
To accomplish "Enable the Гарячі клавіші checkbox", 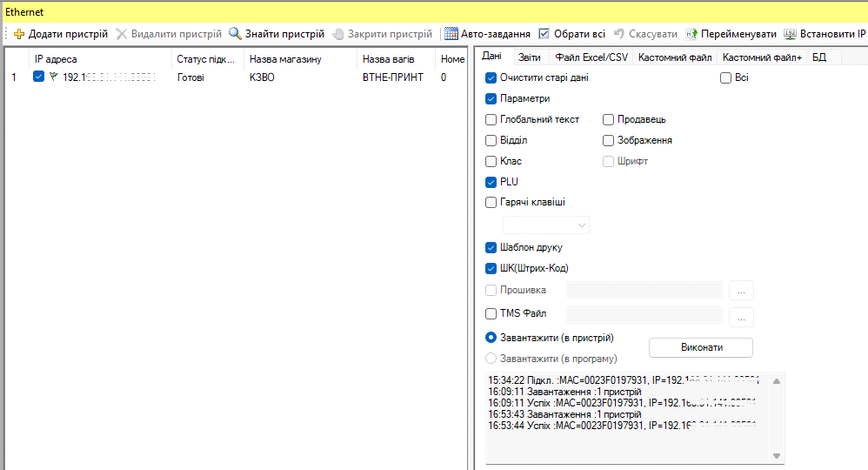I will click(491, 202).
